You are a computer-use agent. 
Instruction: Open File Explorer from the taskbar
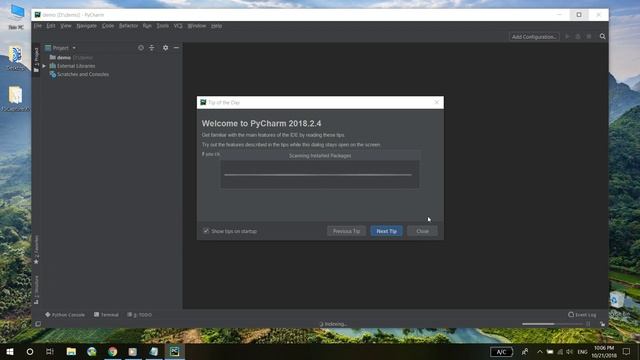coord(71,351)
